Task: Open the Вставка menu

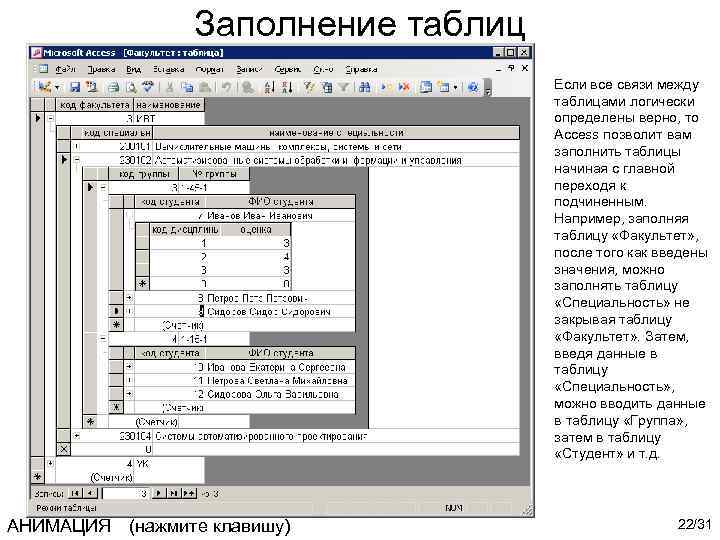Action: (169, 69)
